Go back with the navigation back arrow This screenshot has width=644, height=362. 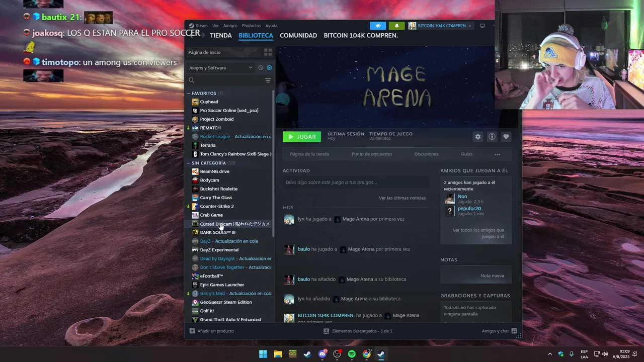pyautogui.click(x=191, y=36)
